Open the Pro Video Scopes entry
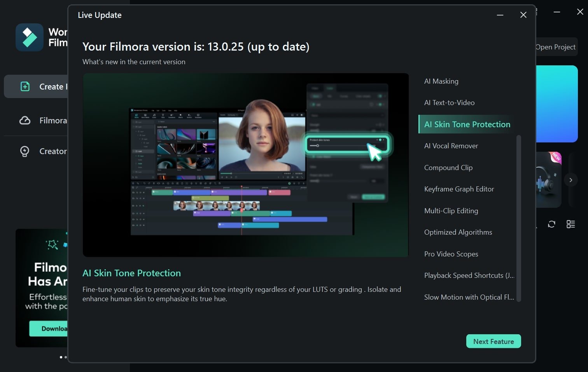 click(x=451, y=254)
